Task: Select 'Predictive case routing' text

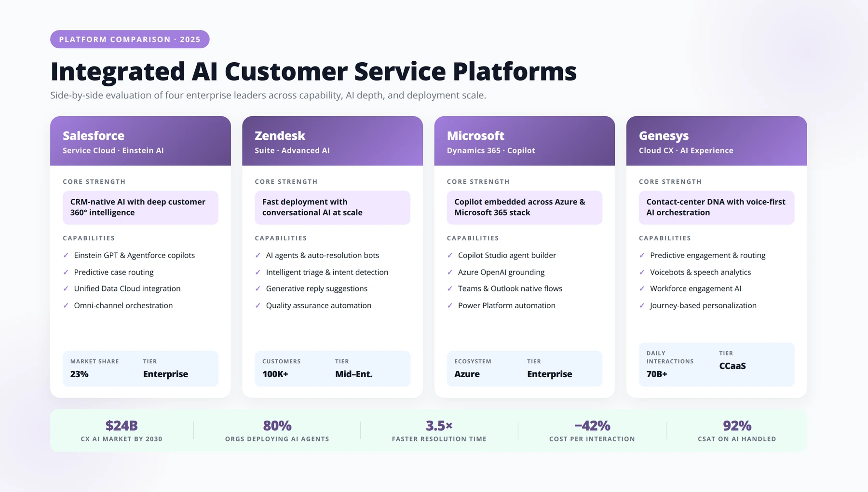Action: pyautogui.click(x=114, y=272)
